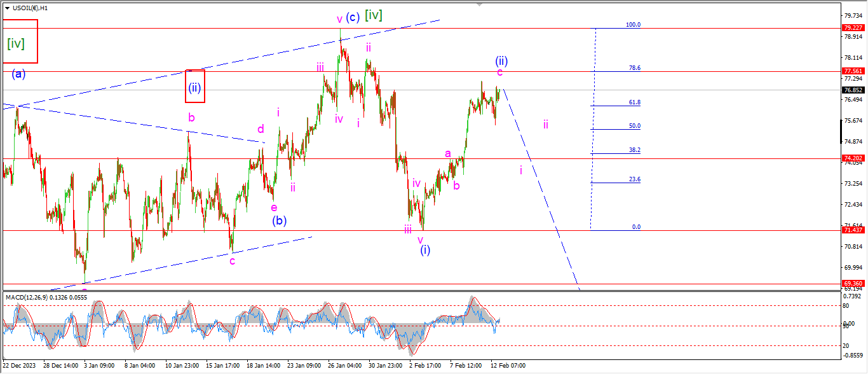The image size is (868, 374).
Task: Click the 77.561 red price level tag
Action: [852, 71]
